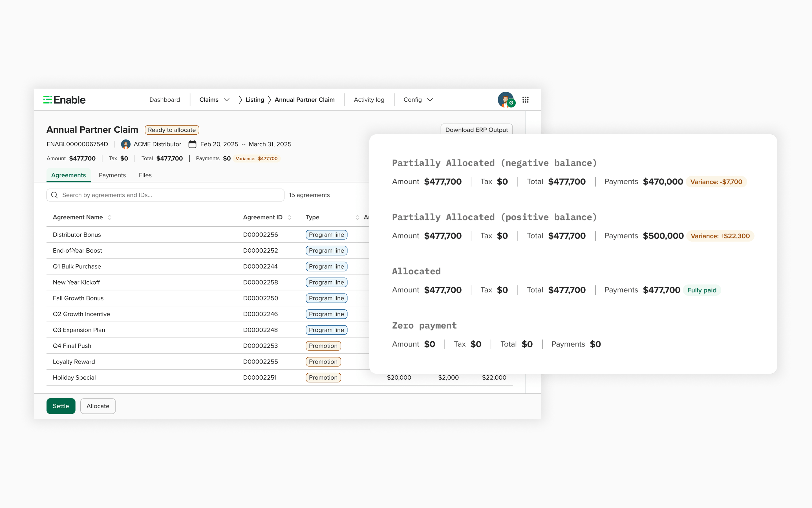Expand the Config dropdown chevron
This screenshot has width=812, height=508.
(430, 100)
